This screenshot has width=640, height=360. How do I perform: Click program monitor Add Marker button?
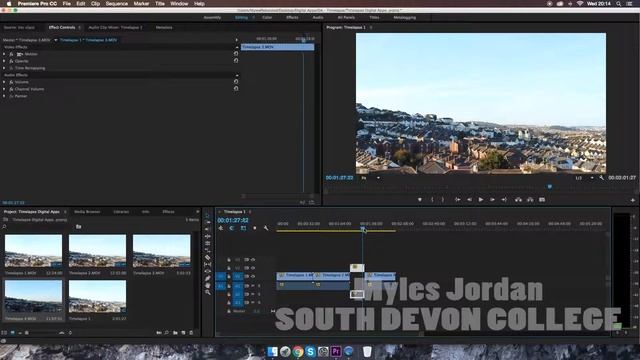click(420, 200)
